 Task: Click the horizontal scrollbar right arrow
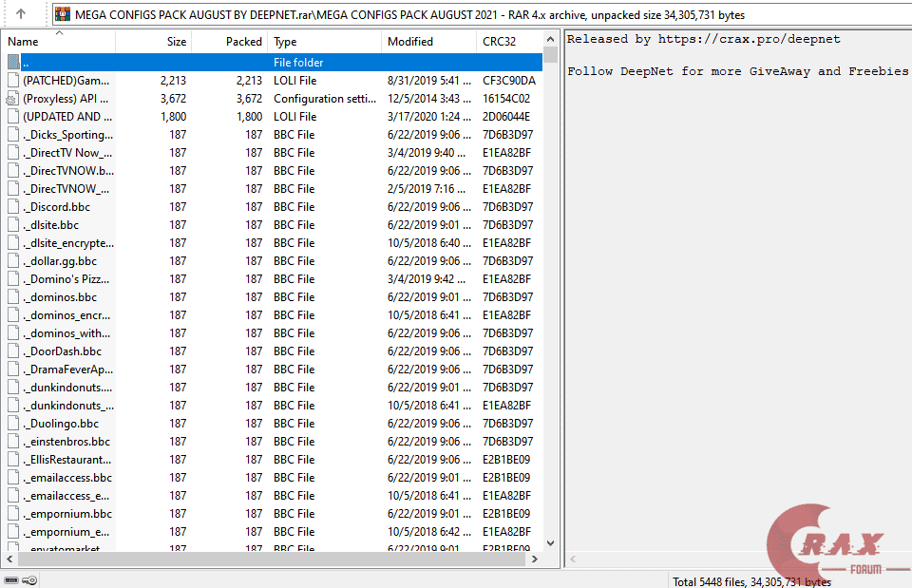pos(534,560)
